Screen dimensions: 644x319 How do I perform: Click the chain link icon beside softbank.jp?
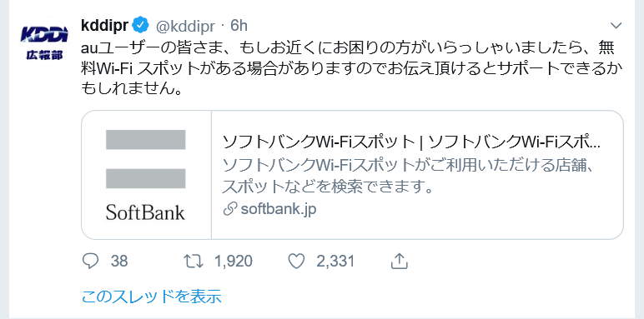[229, 210]
